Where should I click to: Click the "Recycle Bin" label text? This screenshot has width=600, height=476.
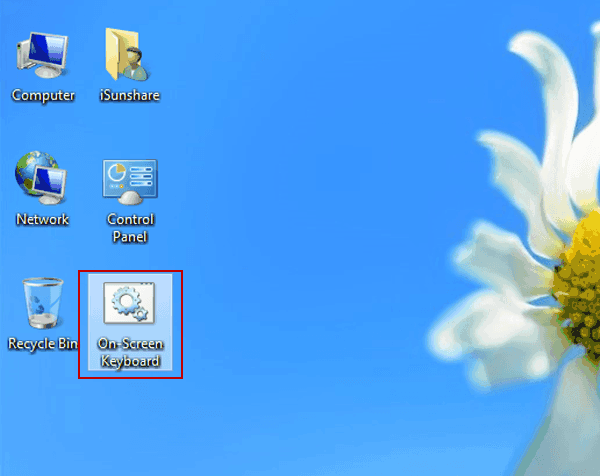(x=43, y=344)
